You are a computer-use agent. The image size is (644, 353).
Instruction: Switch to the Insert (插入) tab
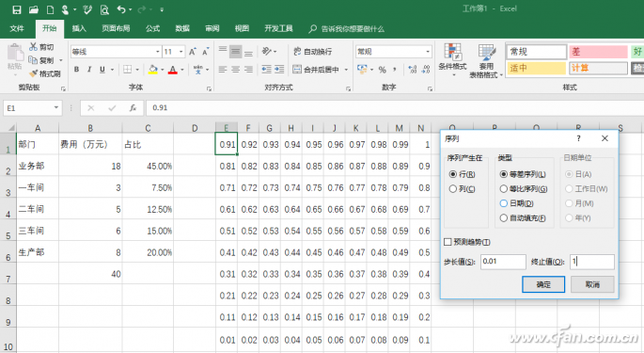(x=79, y=28)
